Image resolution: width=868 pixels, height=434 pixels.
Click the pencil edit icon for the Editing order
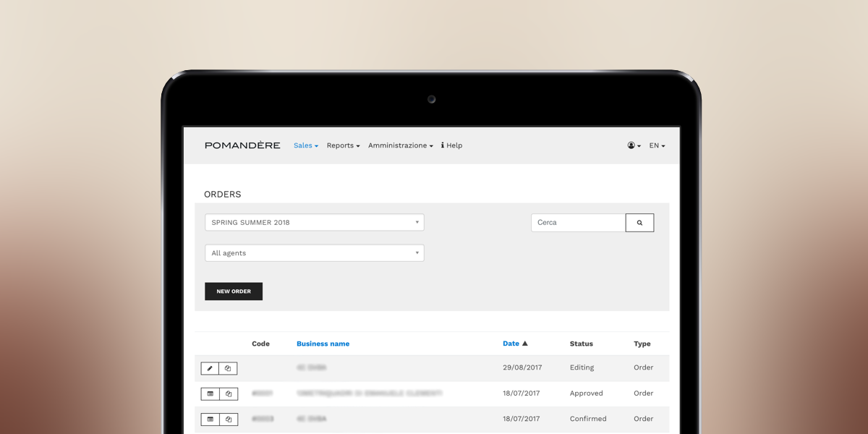click(x=210, y=368)
